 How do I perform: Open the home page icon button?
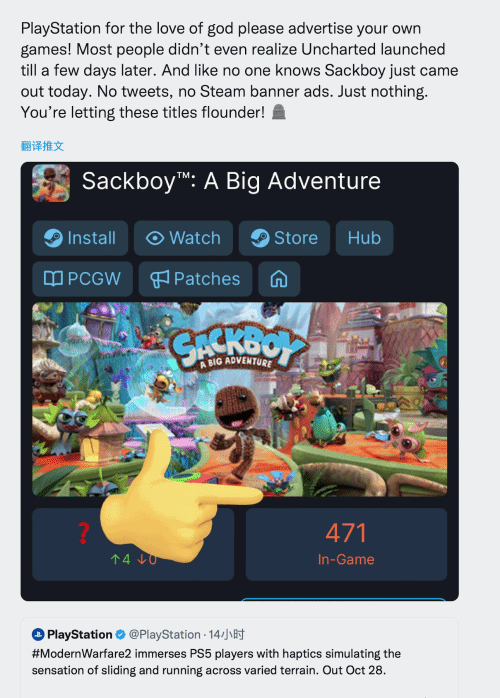[279, 279]
